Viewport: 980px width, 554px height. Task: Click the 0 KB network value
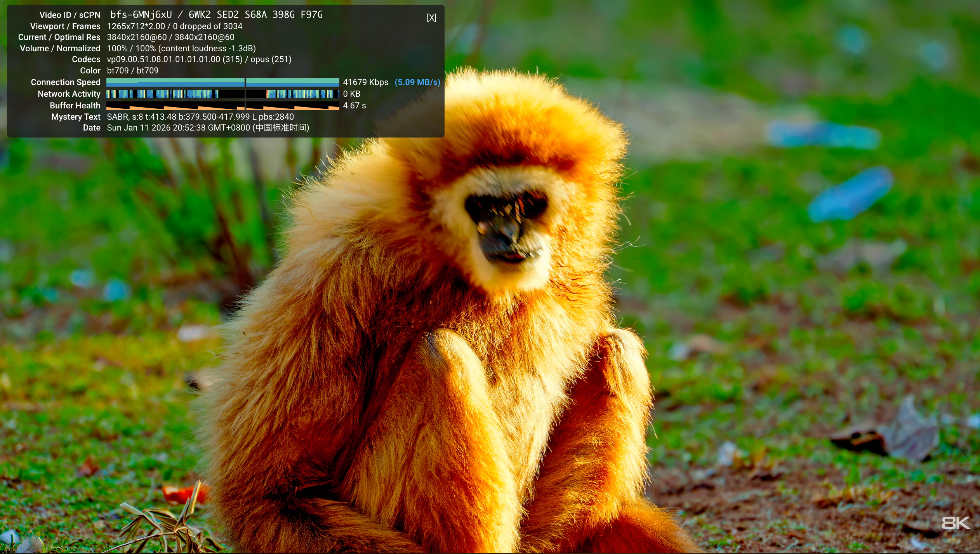351,94
